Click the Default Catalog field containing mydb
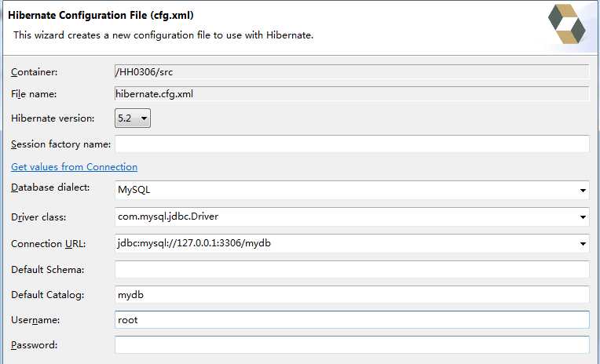The height and width of the screenshot is (364, 600). click(352, 295)
